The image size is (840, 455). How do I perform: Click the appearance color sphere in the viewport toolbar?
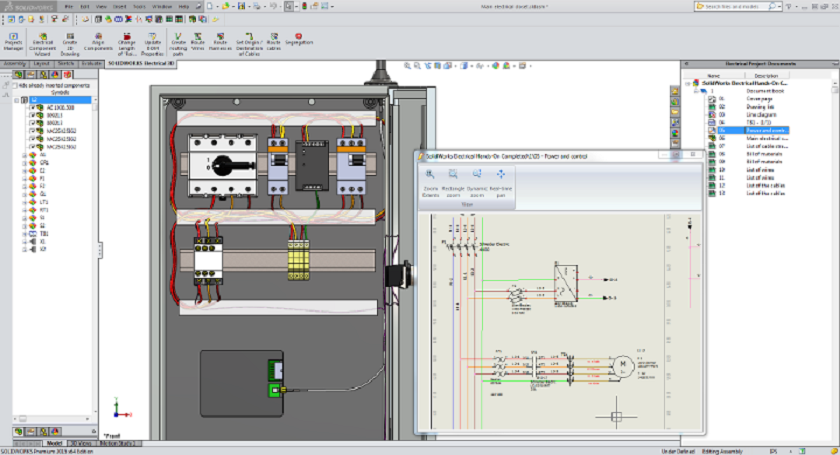click(496, 66)
